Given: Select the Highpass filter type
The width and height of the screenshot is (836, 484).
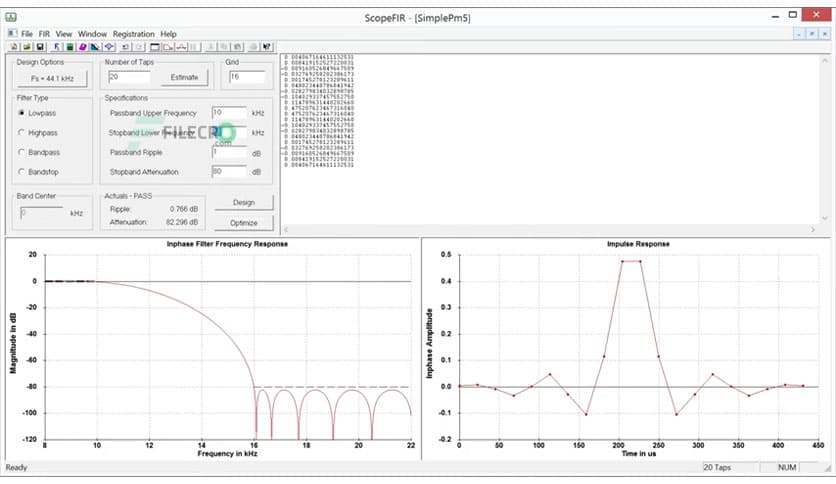Looking at the screenshot, I should (x=21, y=132).
